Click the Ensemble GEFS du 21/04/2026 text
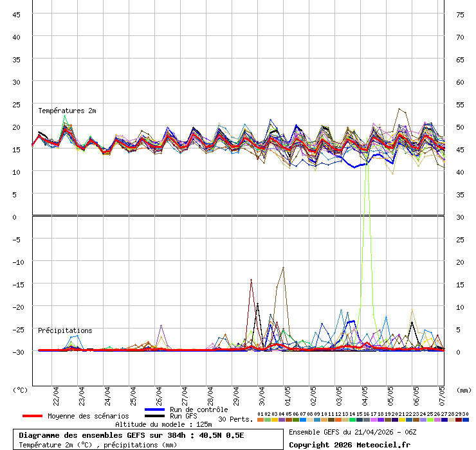 (352, 432)
